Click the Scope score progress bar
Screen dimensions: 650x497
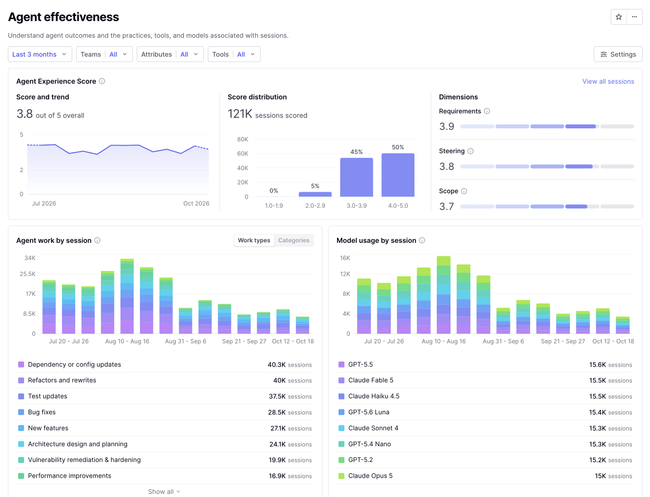click(547, 206)
